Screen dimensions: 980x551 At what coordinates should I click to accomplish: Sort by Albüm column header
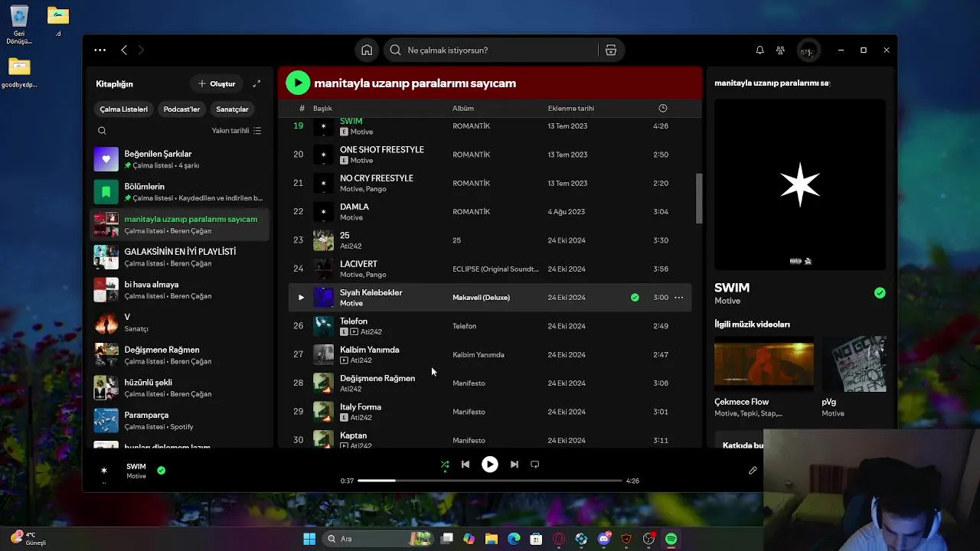pyautogui.click(x=463, y=109)
